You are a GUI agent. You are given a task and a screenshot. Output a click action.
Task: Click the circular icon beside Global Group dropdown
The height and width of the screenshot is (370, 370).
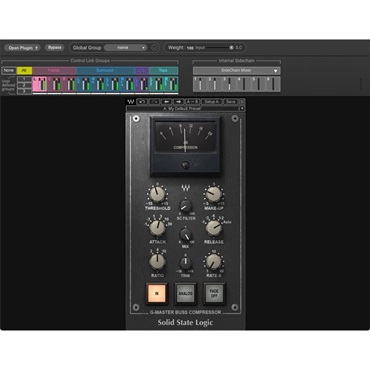(x=154, y=48)
